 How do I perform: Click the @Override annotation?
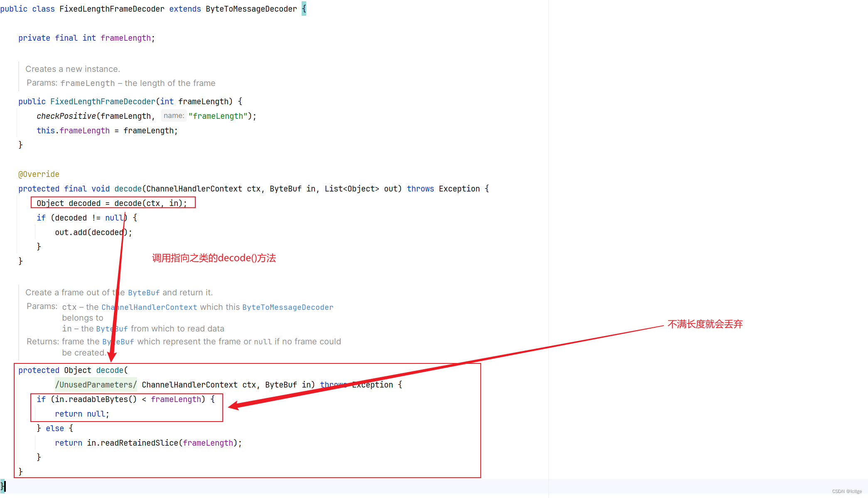click(39, 174)
